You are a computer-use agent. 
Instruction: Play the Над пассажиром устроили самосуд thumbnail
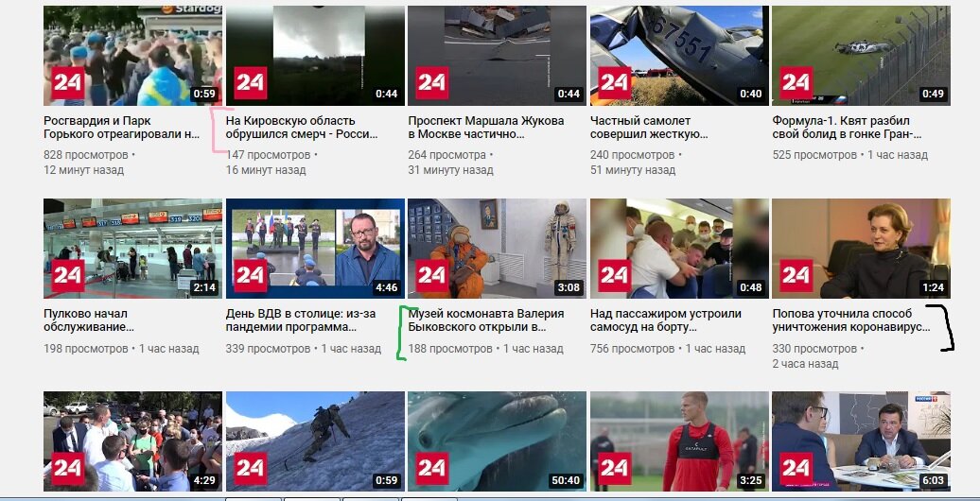point(679,249)
